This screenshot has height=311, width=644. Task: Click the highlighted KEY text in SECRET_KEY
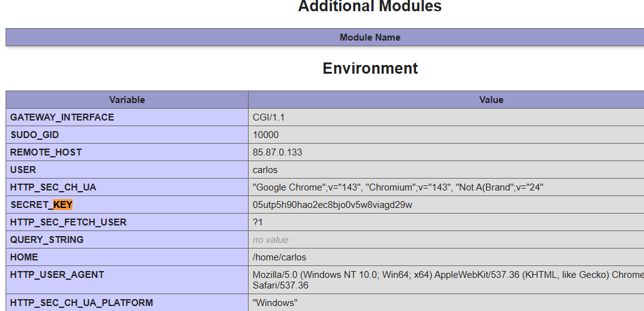pyautogui.click(x=63, y=205)
